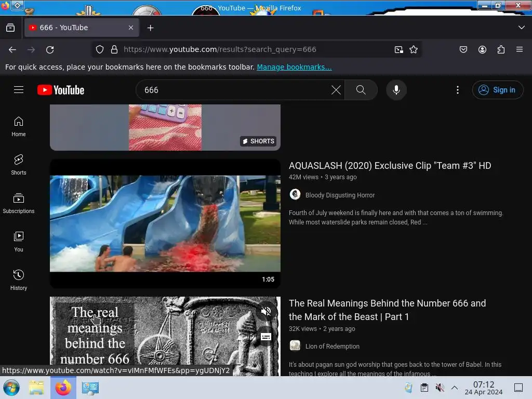The image size is (532, 399).
Task: Show site security padlock info
Action: [114, 49]
